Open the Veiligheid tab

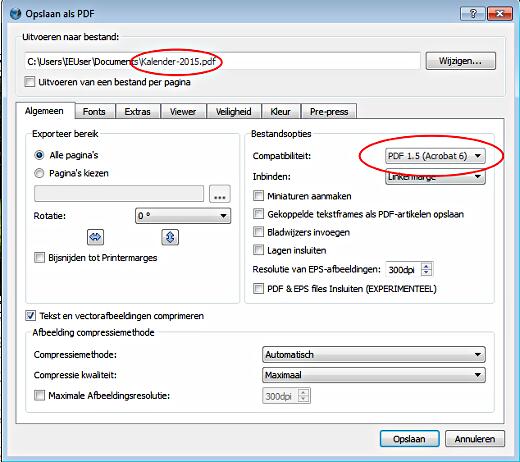pyautogui.click(x=234, y=112)
